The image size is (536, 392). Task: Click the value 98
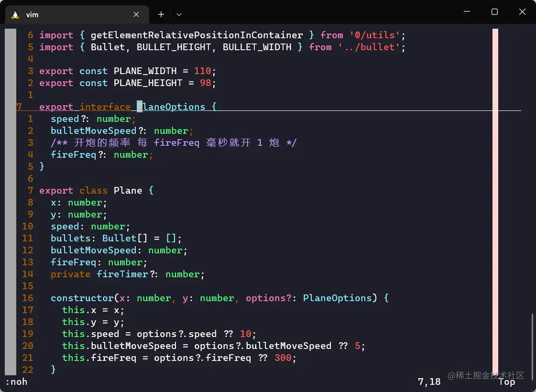[205, 83]
